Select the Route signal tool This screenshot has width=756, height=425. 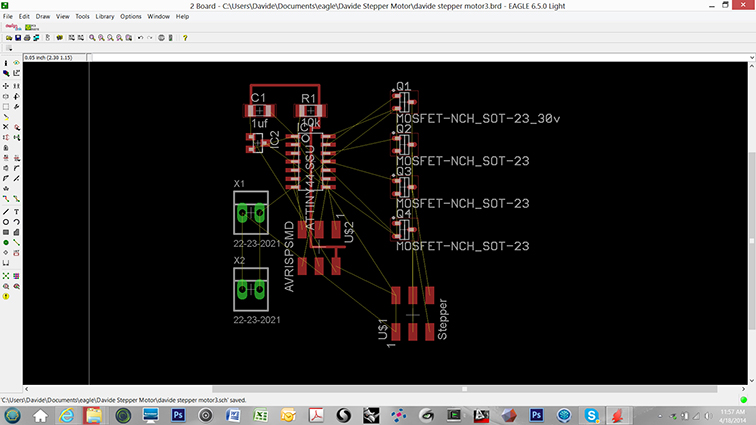(x=6, y=199)
